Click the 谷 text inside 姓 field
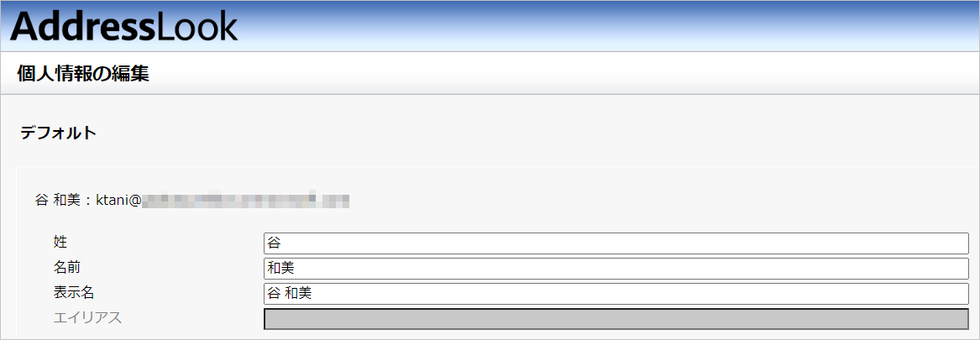980x340 pixels. coord(274,243)
